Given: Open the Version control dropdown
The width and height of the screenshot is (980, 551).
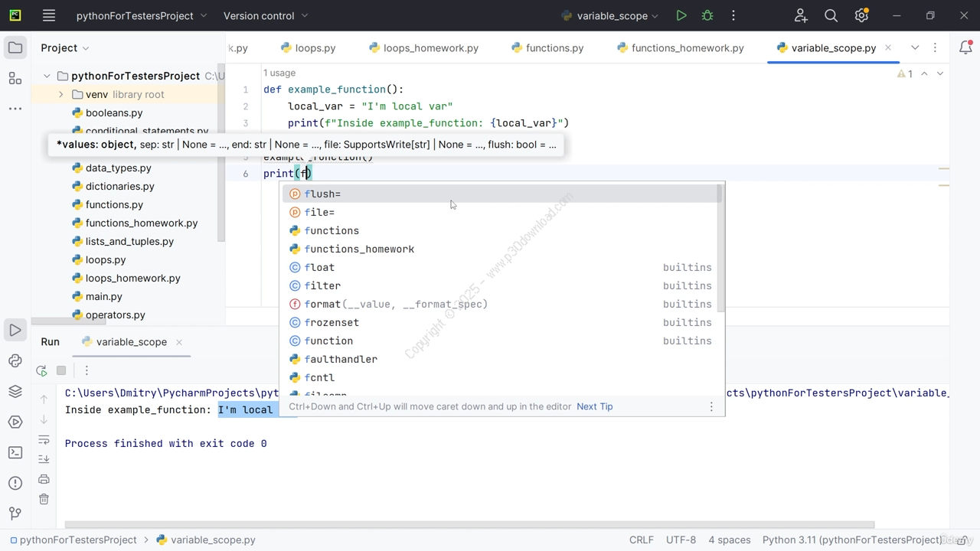Looking at the screenshot, I should tap(266, 15).
